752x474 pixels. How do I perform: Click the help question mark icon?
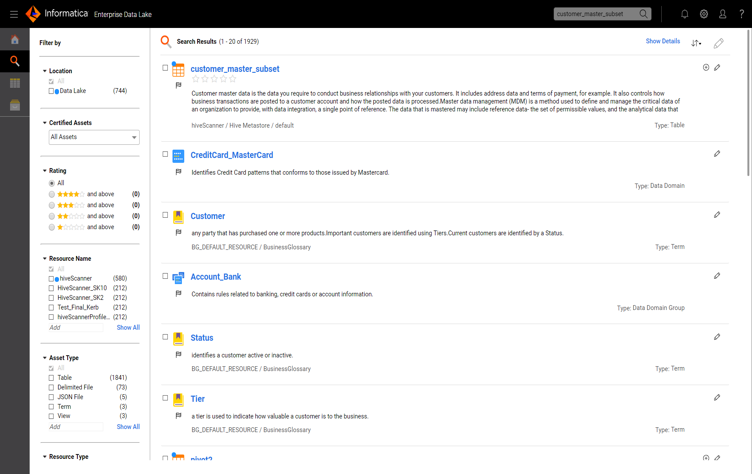741,14
